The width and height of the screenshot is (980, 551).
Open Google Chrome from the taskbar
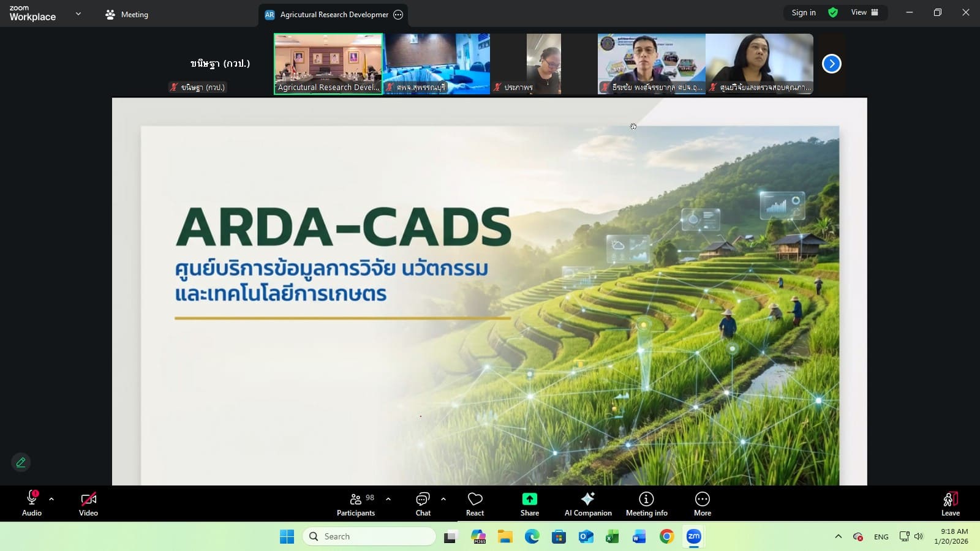click(666, 537)
